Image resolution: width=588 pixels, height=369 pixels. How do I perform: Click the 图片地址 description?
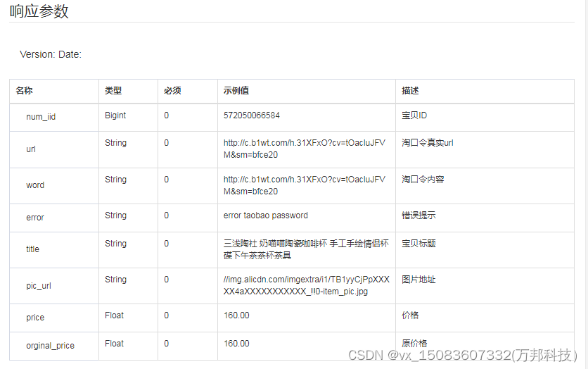point(419,280)
